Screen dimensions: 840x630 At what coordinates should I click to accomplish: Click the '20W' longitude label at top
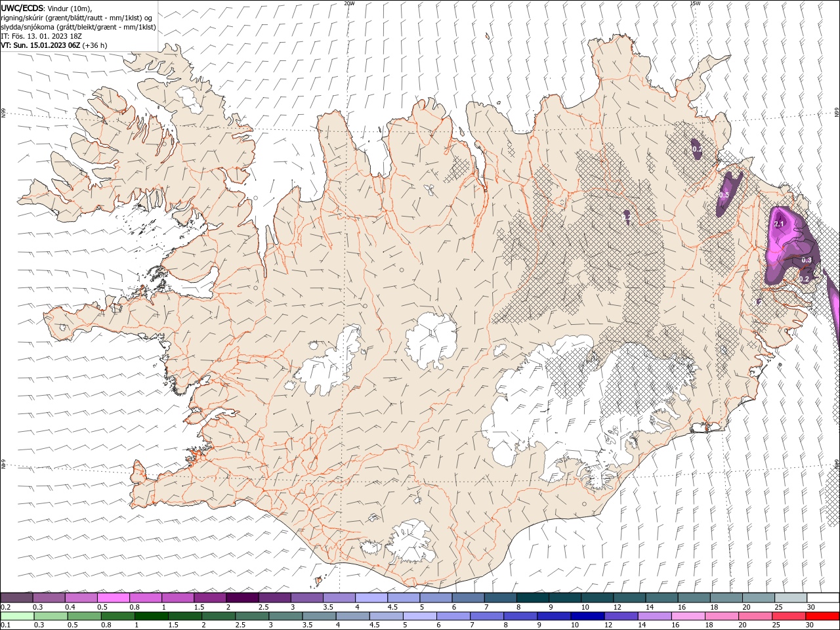click(x=349, y=3)
